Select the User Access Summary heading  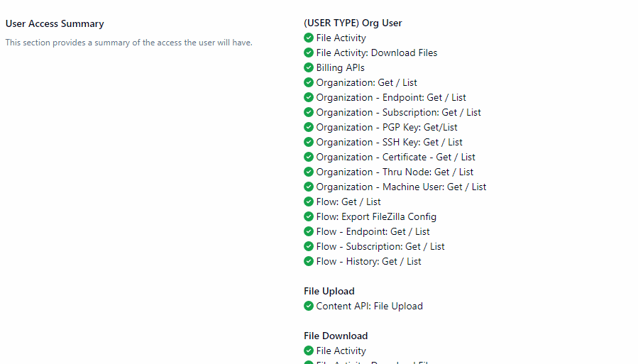click(x=55, y=23)
